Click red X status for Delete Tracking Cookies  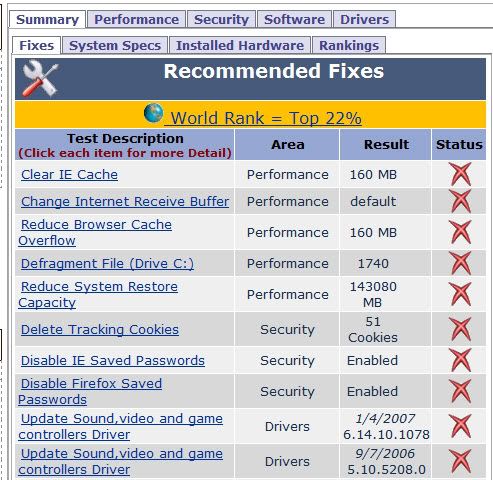(460, 329)
